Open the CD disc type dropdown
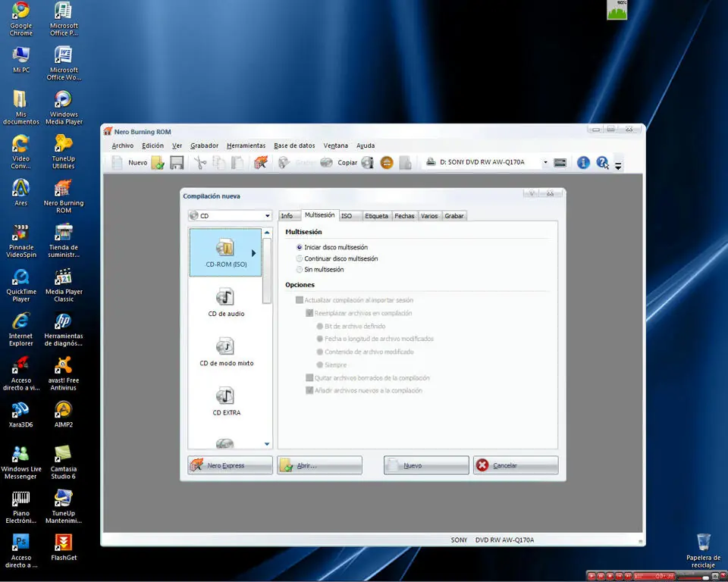This screenshot has width=728, height=582. pyautogui.click(x=230, y=216)
